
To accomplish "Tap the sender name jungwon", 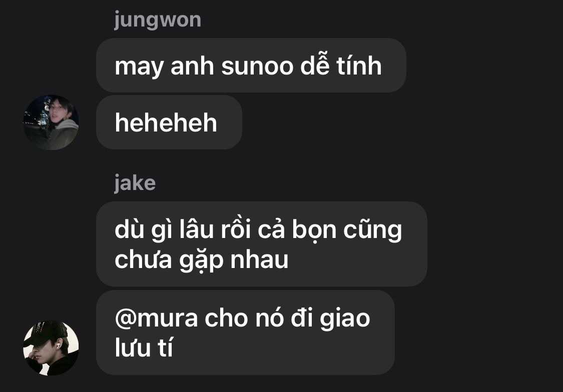I will point(158,20).
